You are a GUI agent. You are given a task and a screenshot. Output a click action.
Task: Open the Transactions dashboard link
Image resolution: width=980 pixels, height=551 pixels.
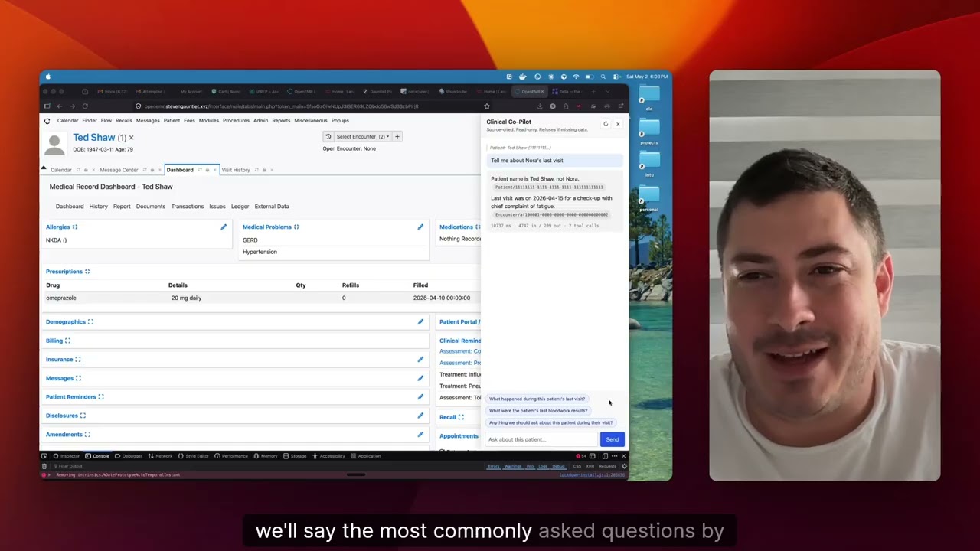coord(188,207)
